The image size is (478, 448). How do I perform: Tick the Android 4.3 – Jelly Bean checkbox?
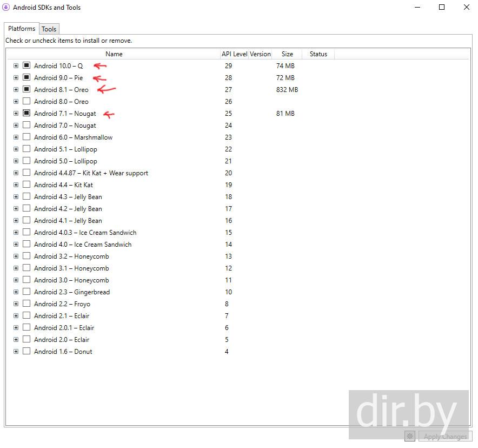[26, 196]
